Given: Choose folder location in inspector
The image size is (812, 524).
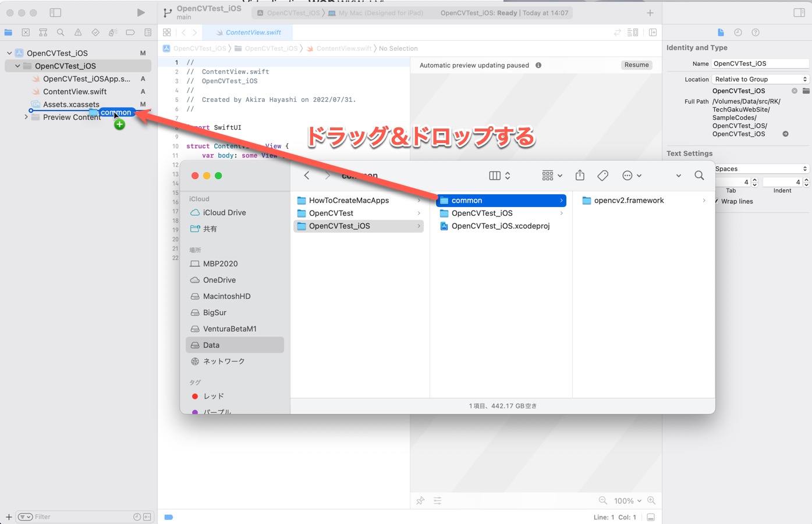Looking at the screenshot, I should pyautogui.click(x=806, y=91).
